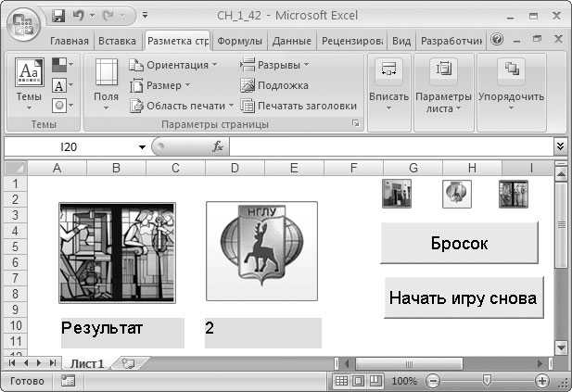
Task: Expand the Name Box dropdown arrow
Action: [142, 147]
